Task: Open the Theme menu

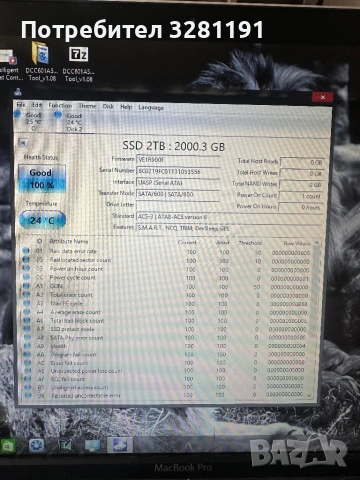Action: (87, 106)
